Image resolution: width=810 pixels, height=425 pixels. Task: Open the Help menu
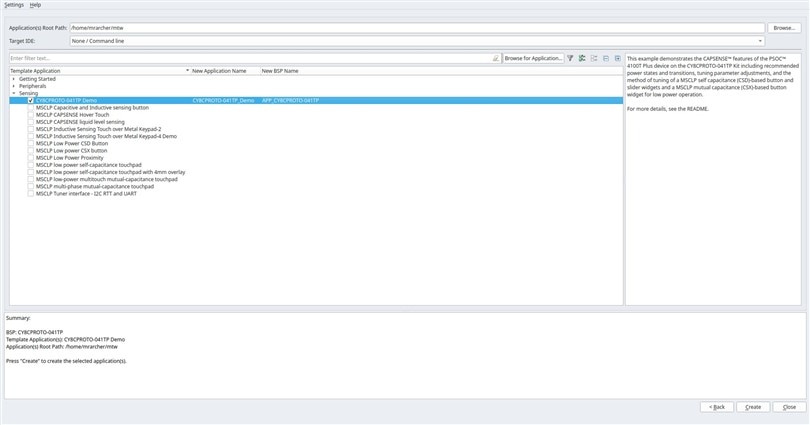point(35,5)
